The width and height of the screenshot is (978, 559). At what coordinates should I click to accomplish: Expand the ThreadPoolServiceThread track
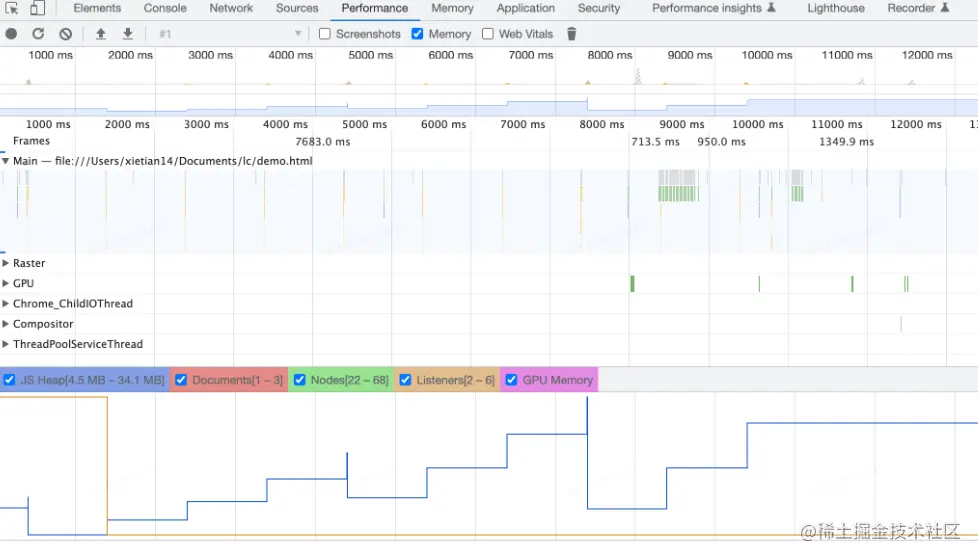coord(6,344)
